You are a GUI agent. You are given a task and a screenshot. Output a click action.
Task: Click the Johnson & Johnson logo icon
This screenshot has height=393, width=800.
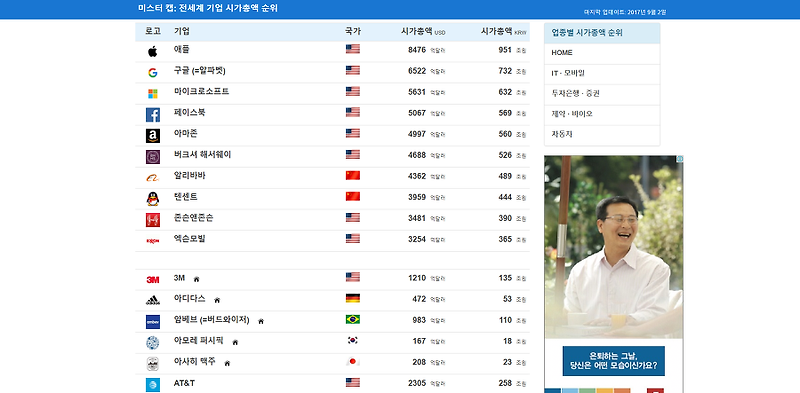click(153, 220)
